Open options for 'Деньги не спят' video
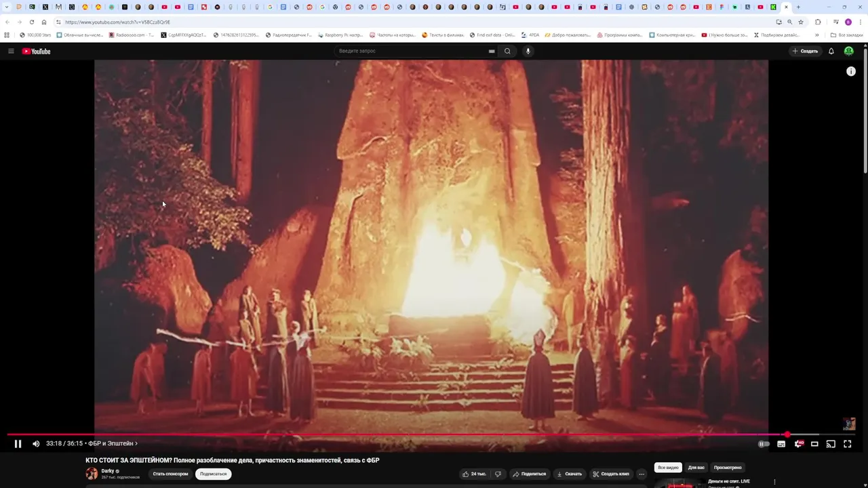The image size is (868, 488). pyautogui.click(x=774, y=482)
